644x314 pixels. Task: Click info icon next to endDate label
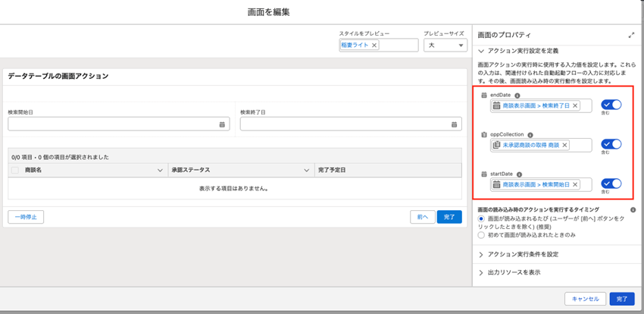[x=517, y=96]
